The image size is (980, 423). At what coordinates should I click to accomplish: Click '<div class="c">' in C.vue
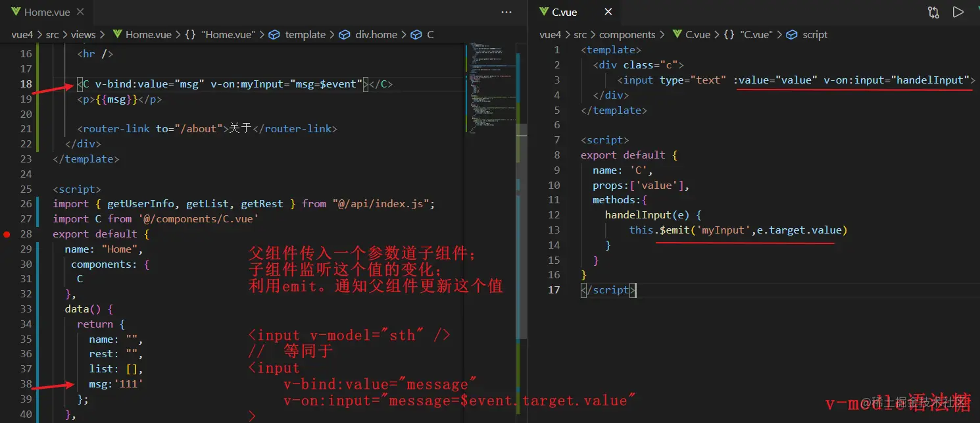[x=638, y=65]
